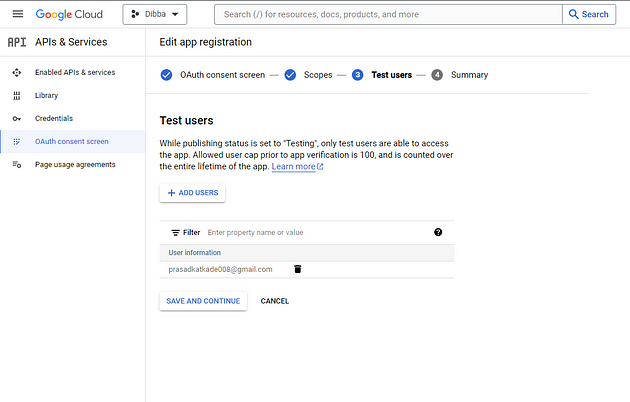Open the Dibba project selector dropdown
Viewport: 630px width, 402px height.
[155, 14]
